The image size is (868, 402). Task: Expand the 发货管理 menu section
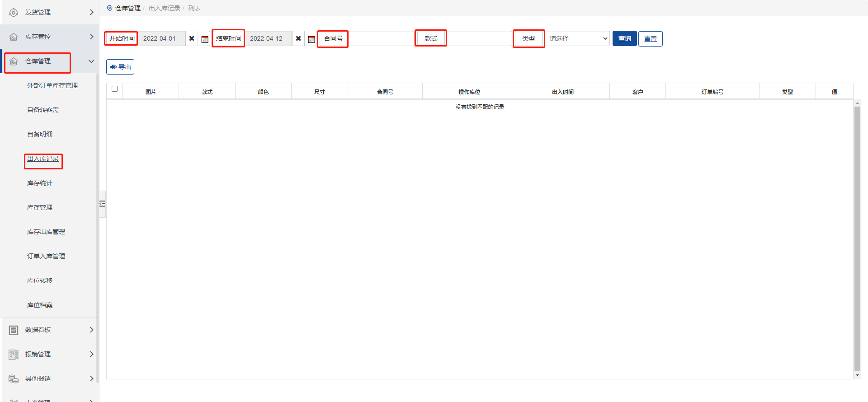[x=91, y=12]
